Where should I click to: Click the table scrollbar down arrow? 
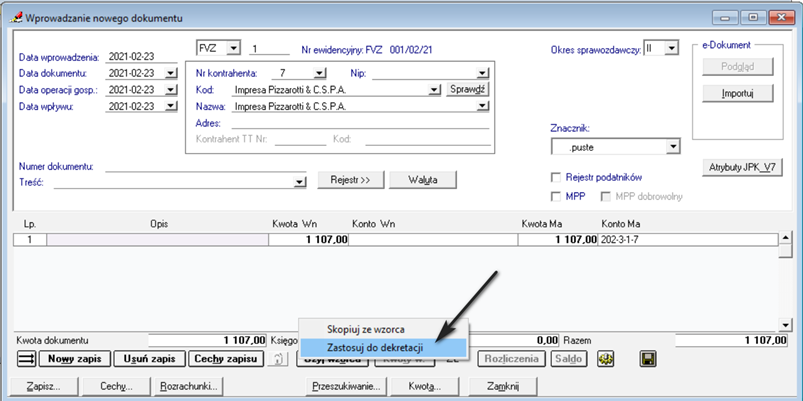point(785,325)
